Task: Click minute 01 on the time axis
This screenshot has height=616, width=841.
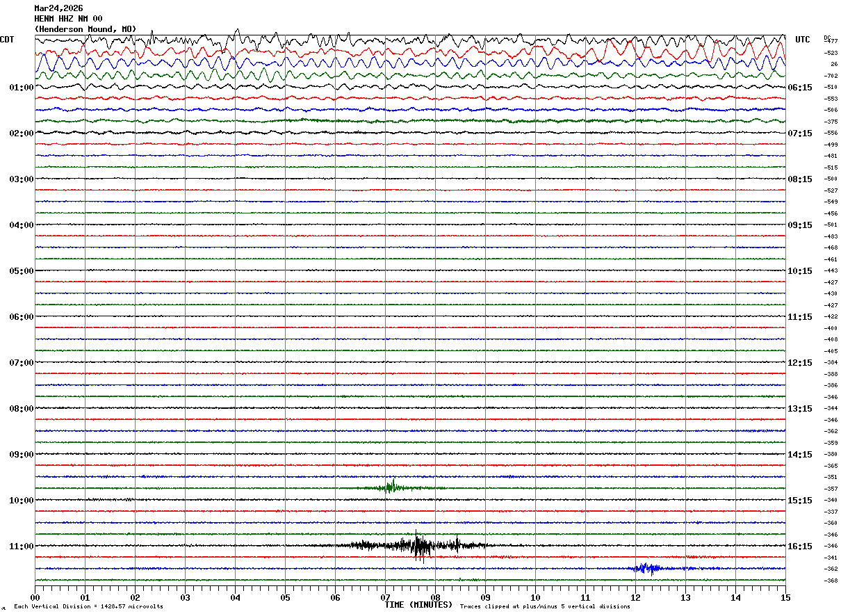Action: click(85, 597)
